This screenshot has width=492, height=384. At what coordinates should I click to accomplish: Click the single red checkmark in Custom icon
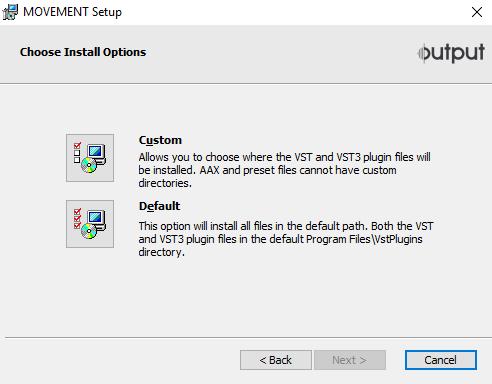pyautogui.click(x=77, y=145)
